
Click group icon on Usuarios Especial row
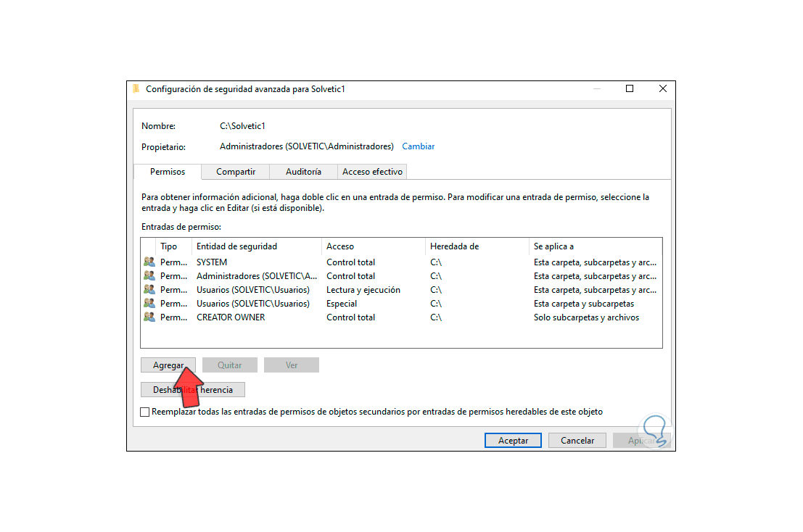click(148, 303)
